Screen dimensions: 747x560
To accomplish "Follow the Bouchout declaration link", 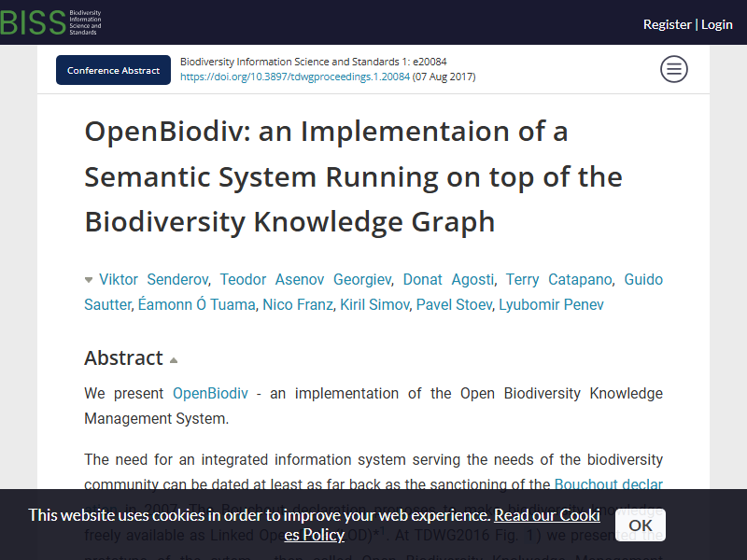I will pos(609,484).
